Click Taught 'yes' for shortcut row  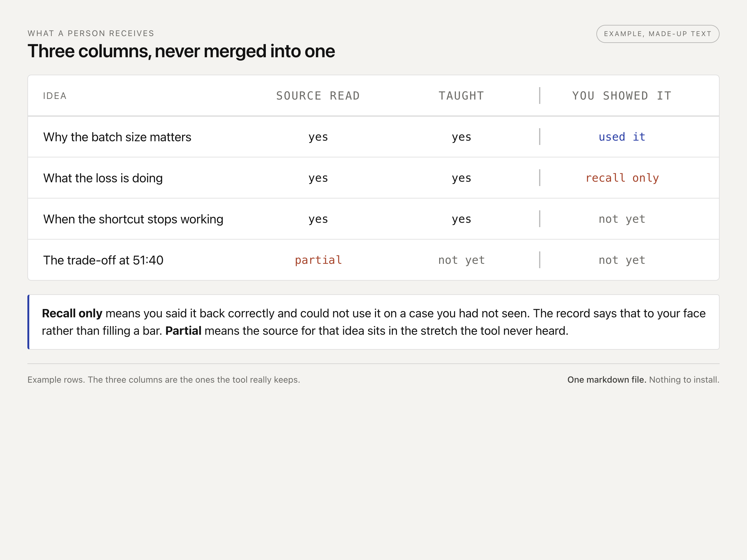point(461,219)
